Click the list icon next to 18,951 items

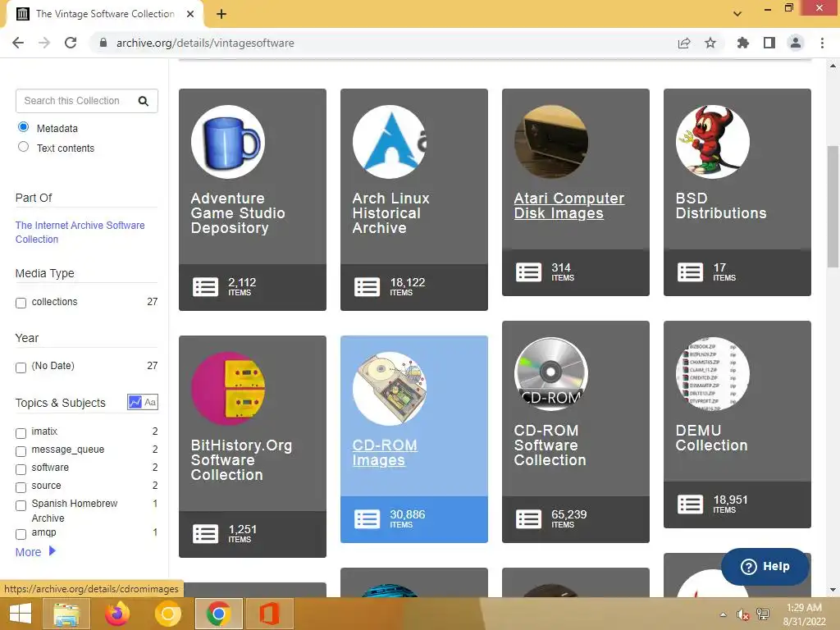point(690,504)
